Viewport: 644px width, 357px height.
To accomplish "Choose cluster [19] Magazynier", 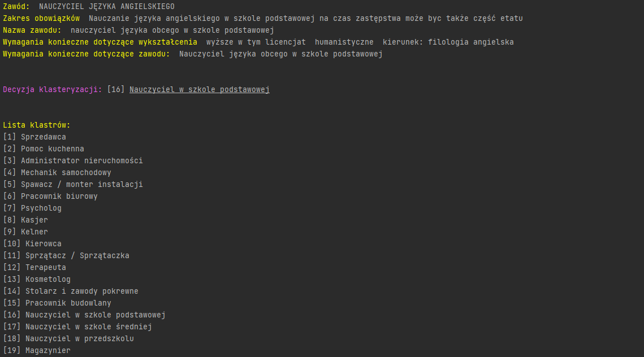I will coord(47,351).
